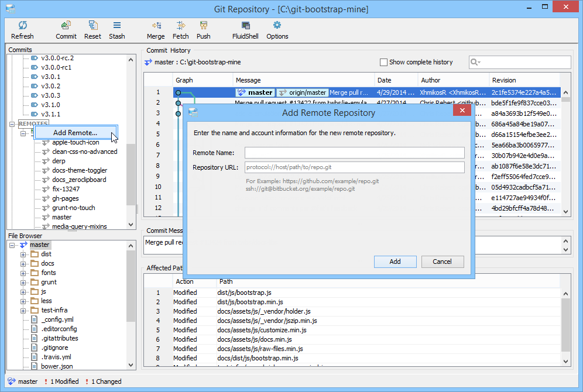Image resolution: width=583 pixels, height=392 pixels.
Task: Select the grunt-no-touch remote branch
Action: [x=74, y=208]
